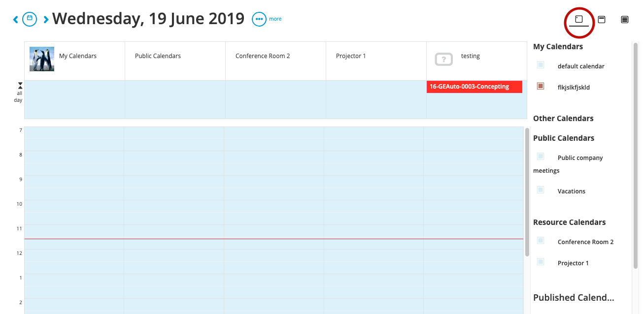Click the 11 o'clock hour label
The image size is (644, 314).
(x=20, y=229)
